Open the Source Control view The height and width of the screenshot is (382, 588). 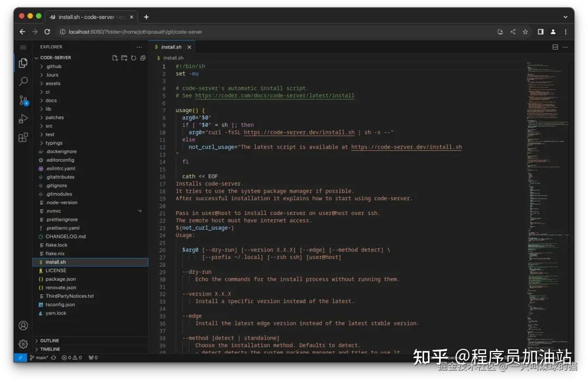pyautogui.click(x=23, y=100)
